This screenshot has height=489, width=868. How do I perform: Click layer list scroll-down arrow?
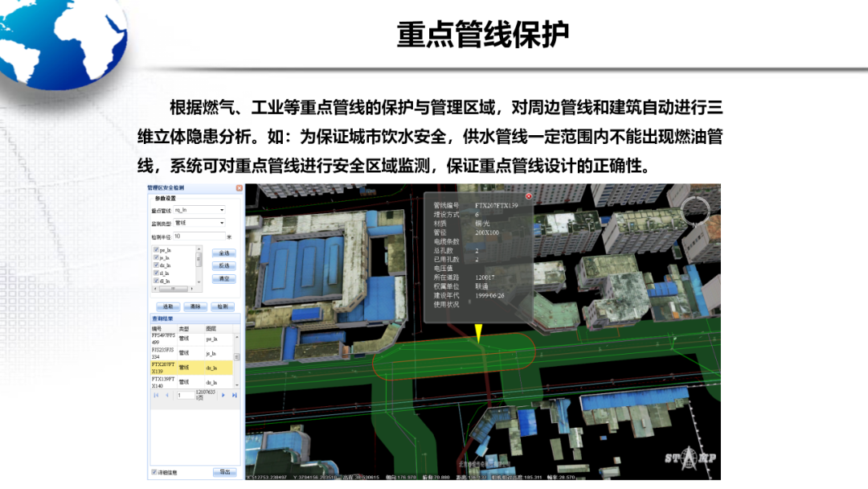(x=199, y=281)
